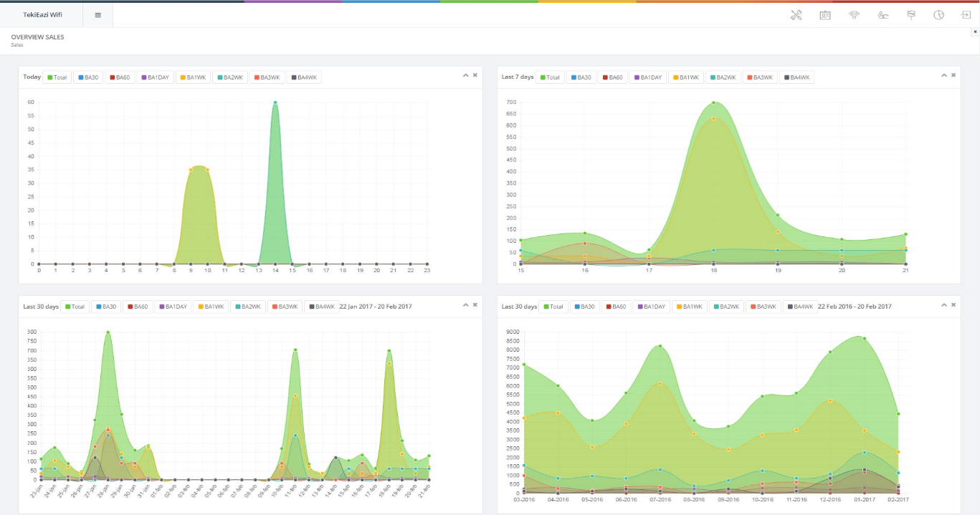Collapse the Today chart panel
This screenshot has height=515, width=980.
click(465, 74)
